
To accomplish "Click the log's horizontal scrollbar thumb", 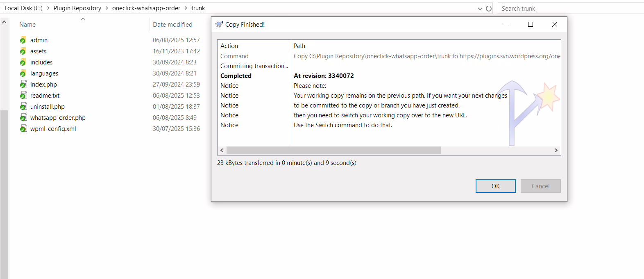I will coord(333,151).
